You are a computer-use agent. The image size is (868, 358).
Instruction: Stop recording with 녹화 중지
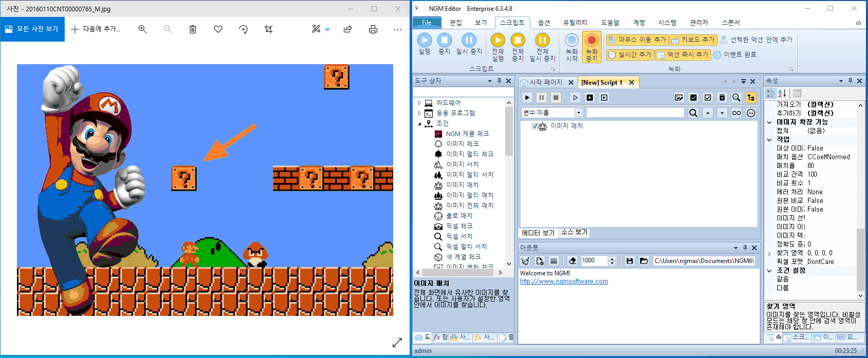point(592,47)
